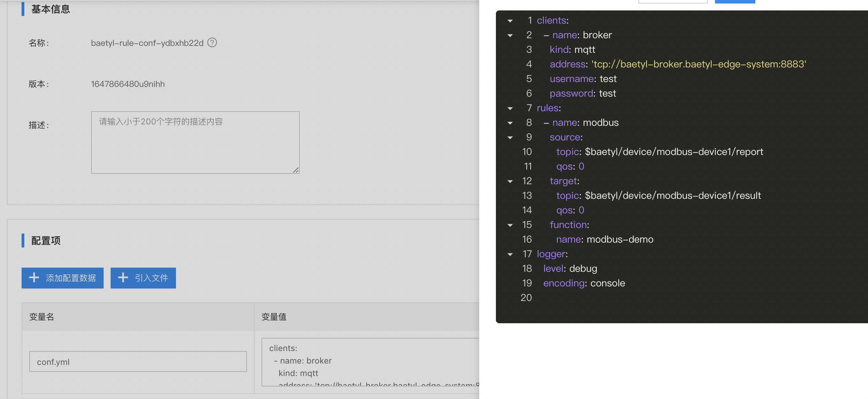
Task: Click line number 10 in the gutter
Action: pyautogui.click(x=527, y=152)
